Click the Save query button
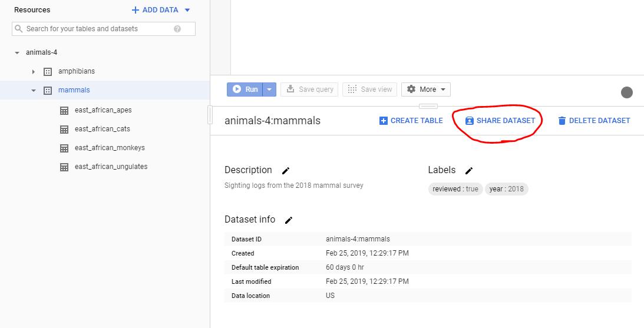The height and width of the screenshot is (328, 644). click(x=309, y=90)
